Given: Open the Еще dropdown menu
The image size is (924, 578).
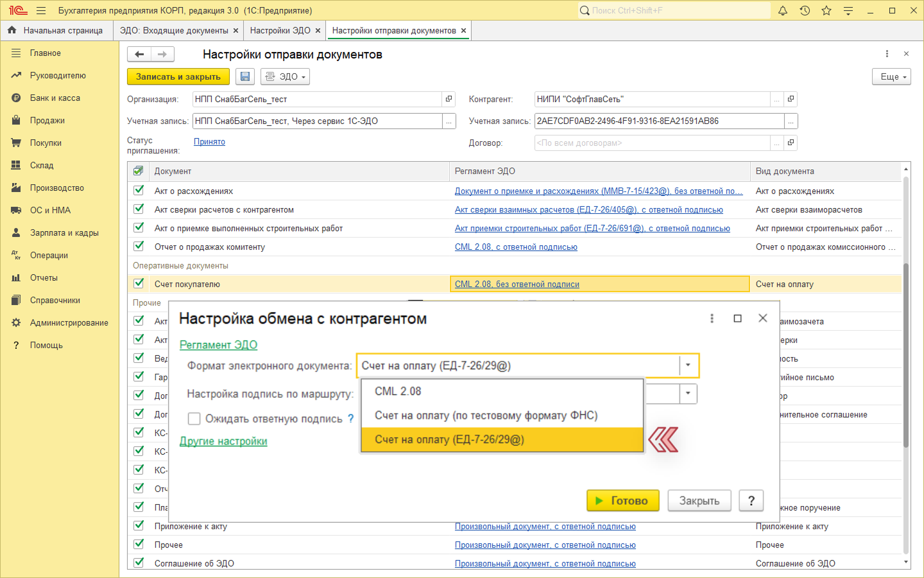Looking at the screenshot, I should [891, 76].
